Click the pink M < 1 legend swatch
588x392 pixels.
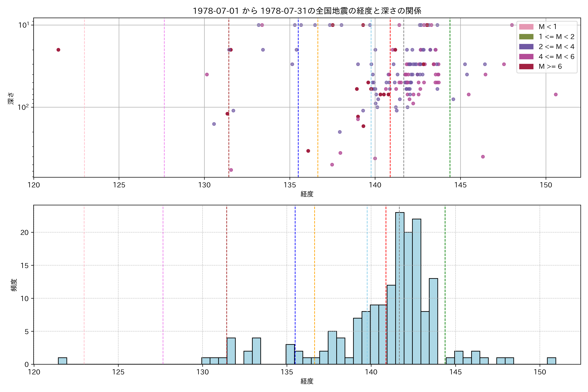526,27
